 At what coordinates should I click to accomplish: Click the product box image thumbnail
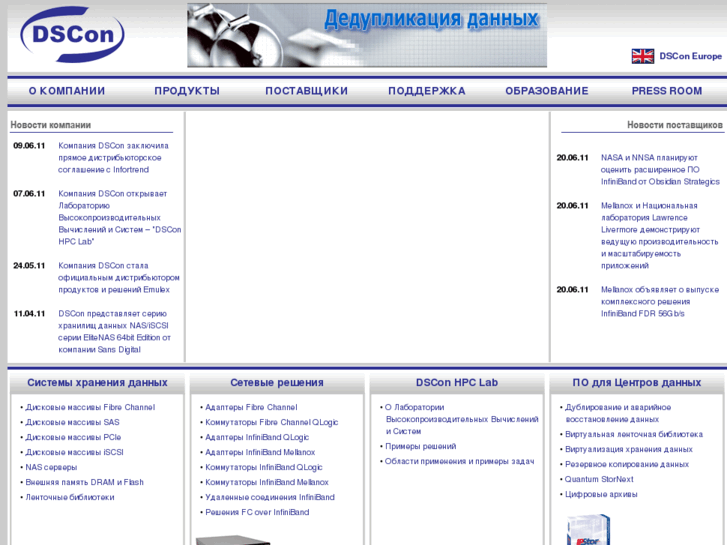588,530
